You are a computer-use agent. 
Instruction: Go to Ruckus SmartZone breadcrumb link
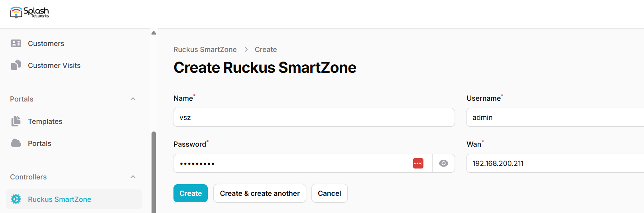pos(205,50)
